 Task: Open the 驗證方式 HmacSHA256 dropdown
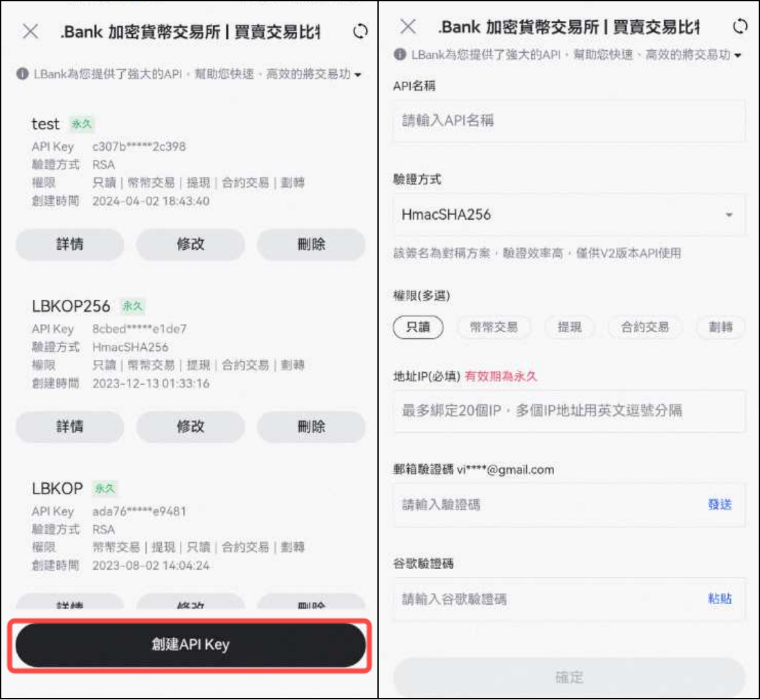click(570, 215)
